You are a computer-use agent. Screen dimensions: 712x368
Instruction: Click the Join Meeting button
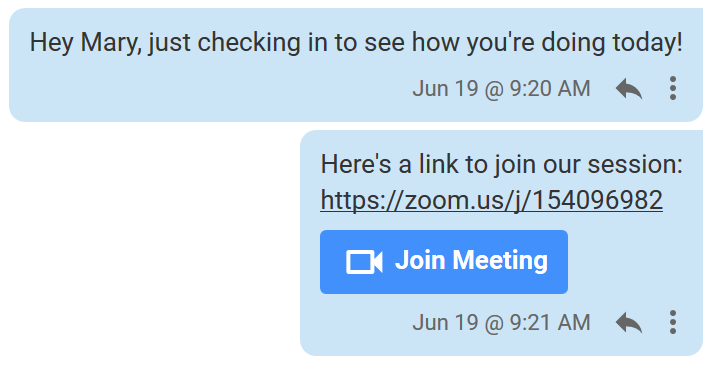pos(444,262)
